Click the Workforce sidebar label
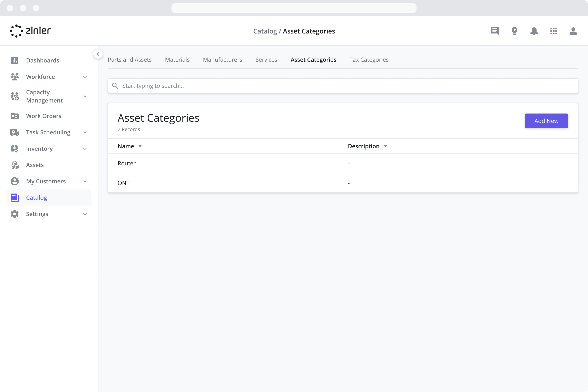 click(40, 77)
